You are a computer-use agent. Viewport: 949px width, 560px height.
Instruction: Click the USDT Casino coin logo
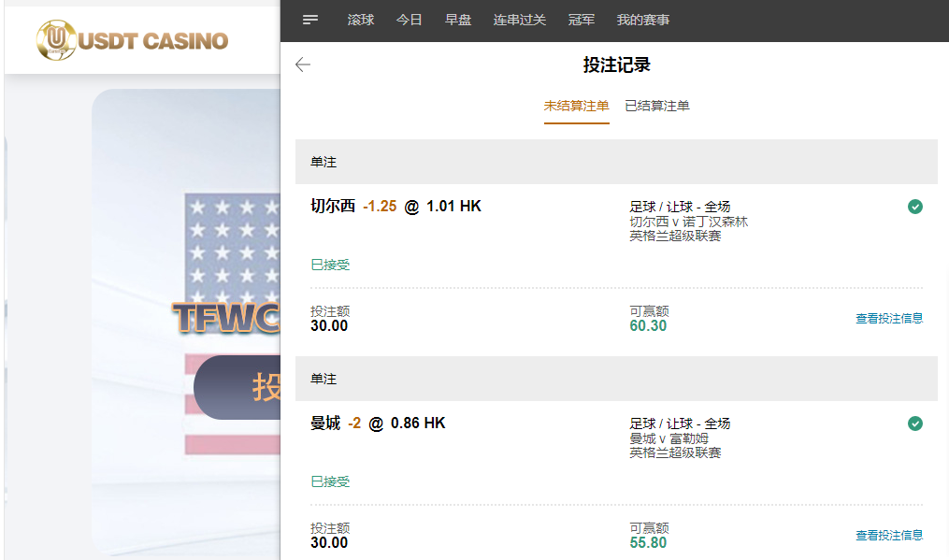point(56,40)
